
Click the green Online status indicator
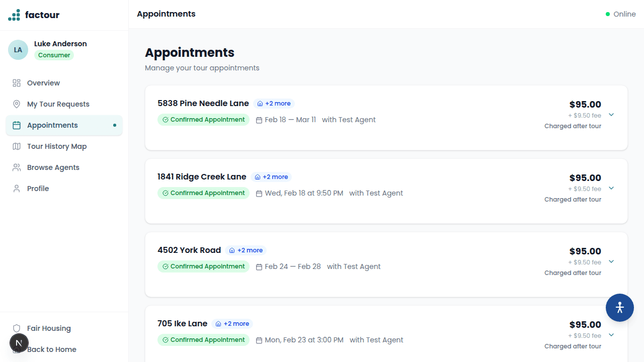click(608, 15)
